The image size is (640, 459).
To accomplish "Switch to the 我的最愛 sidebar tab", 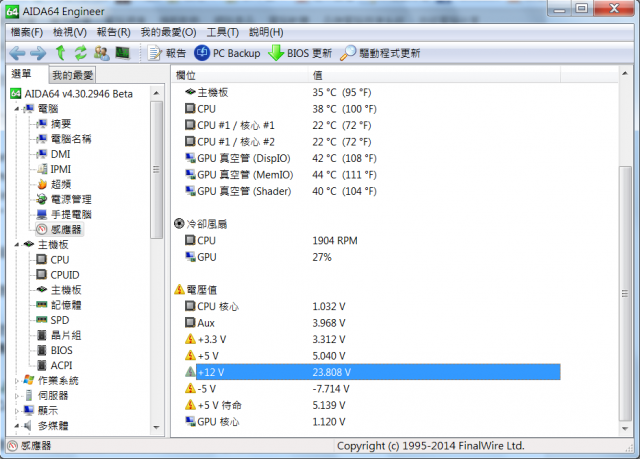I will (x=73, y=75).
